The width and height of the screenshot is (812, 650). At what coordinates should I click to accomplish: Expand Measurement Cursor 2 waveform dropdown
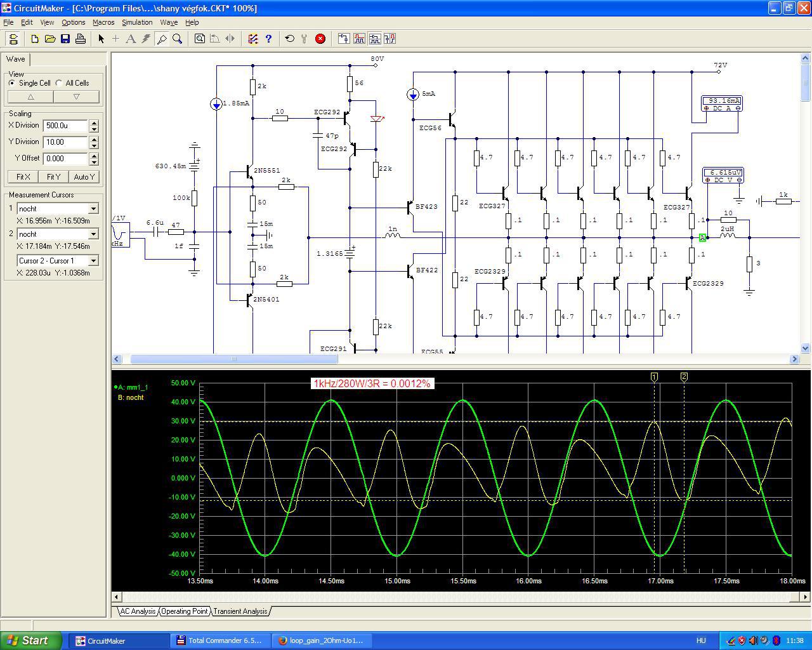click(93, 234)
